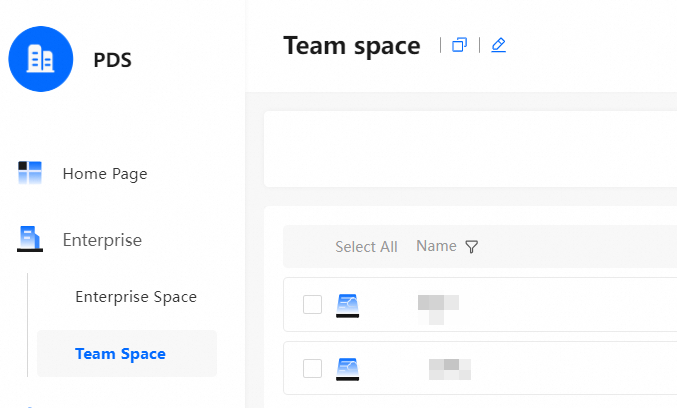
Task: Tick the first team space row checkbox
Action: point(312,304)
